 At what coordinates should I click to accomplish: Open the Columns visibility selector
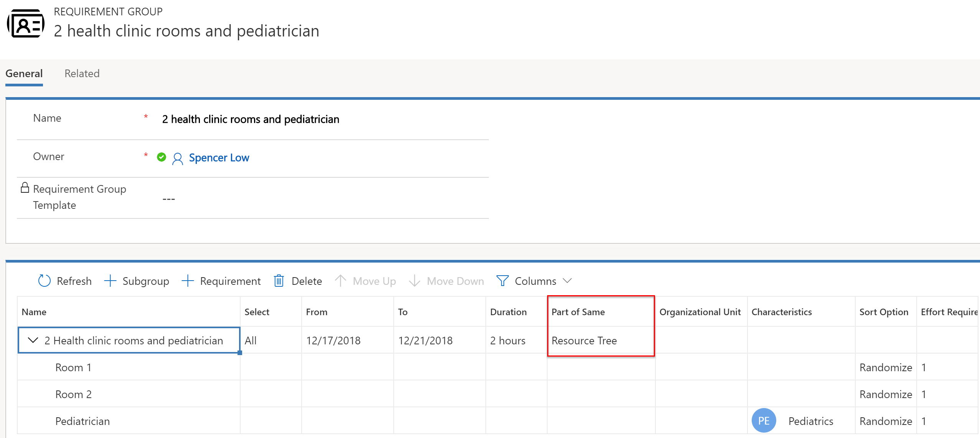[535, 281]
